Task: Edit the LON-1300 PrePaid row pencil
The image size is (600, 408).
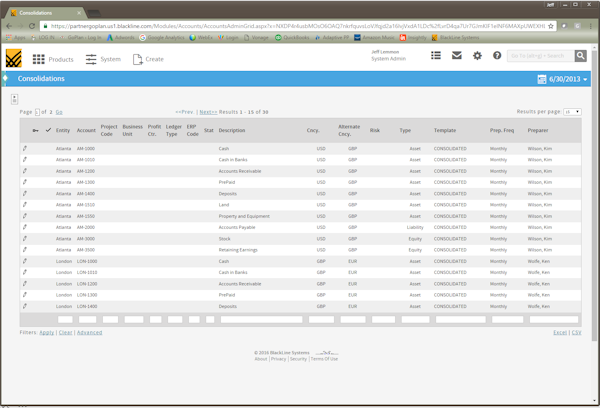Action: pyautogui.click(x=25, y=295)
